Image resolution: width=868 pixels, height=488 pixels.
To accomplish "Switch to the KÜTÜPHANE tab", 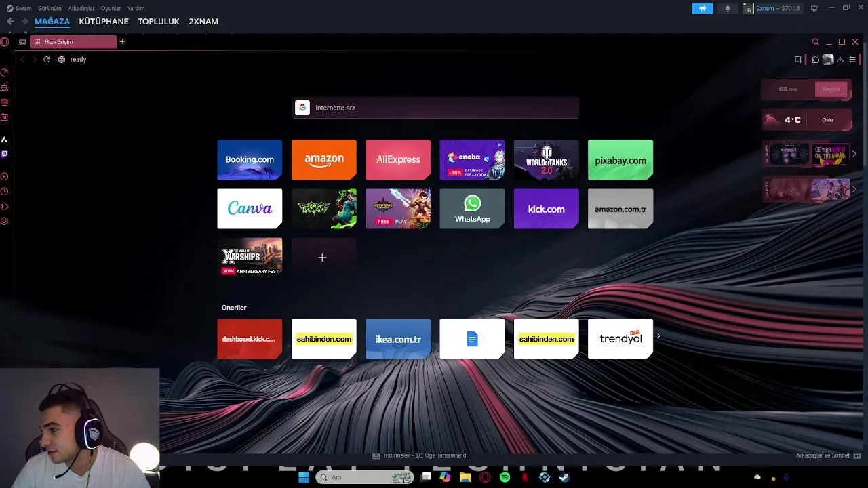I will pyautogui.click(x=104, y=21).
